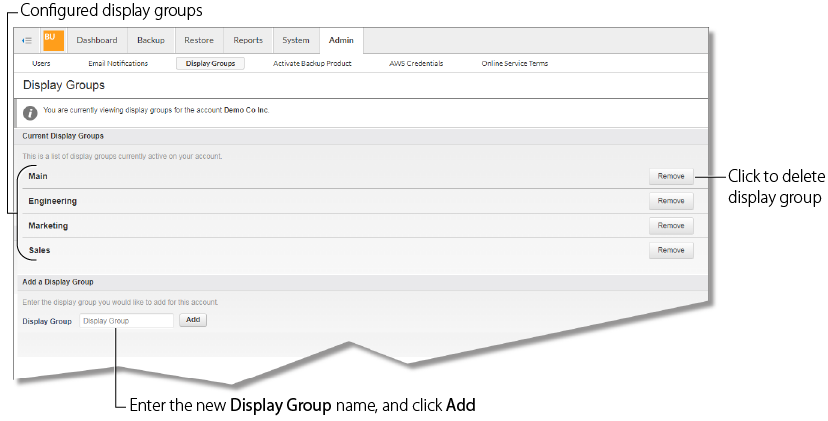
Task: Remove the Sales display group
Action: coord(671,251)
